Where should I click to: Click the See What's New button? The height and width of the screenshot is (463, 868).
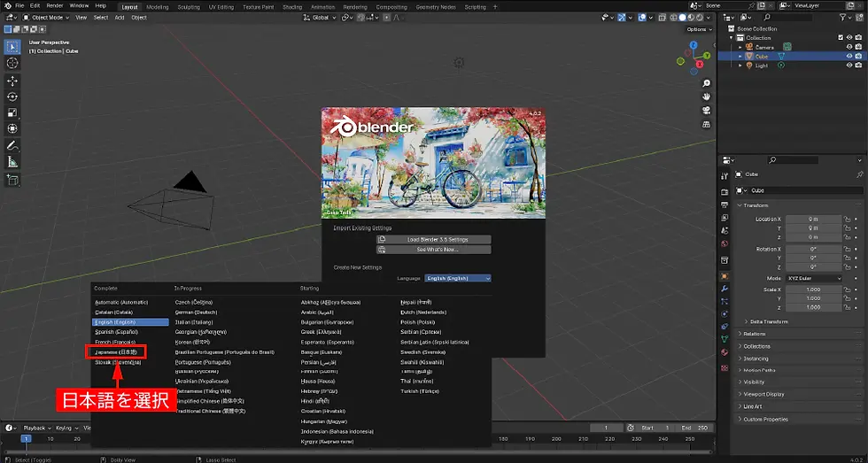coord(434,250)
